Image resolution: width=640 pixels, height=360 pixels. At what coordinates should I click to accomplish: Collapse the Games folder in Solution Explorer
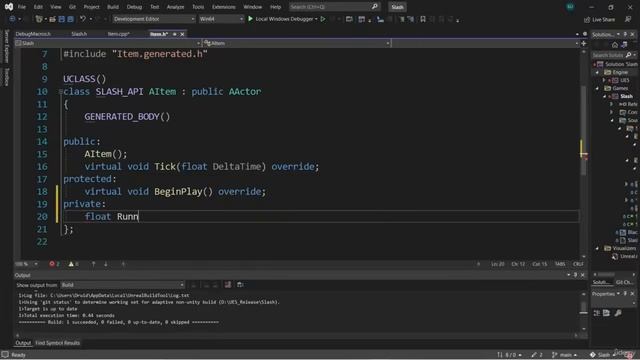point(598,89)
